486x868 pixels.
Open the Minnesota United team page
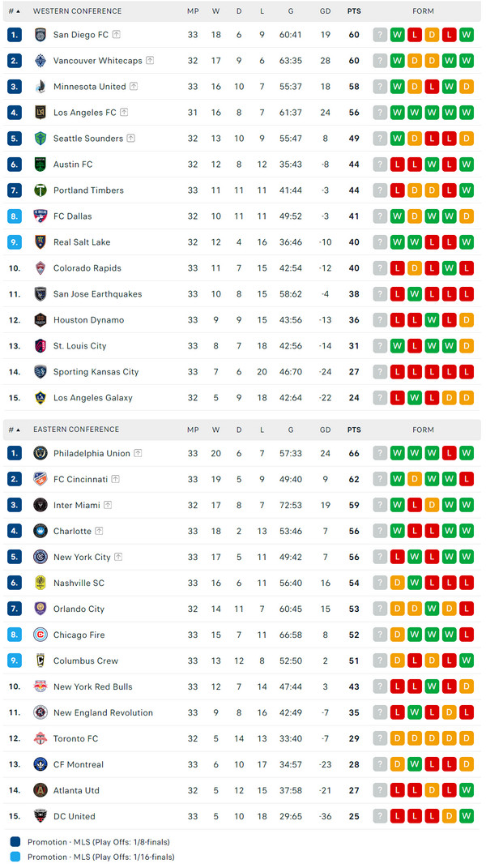point(89,87)
